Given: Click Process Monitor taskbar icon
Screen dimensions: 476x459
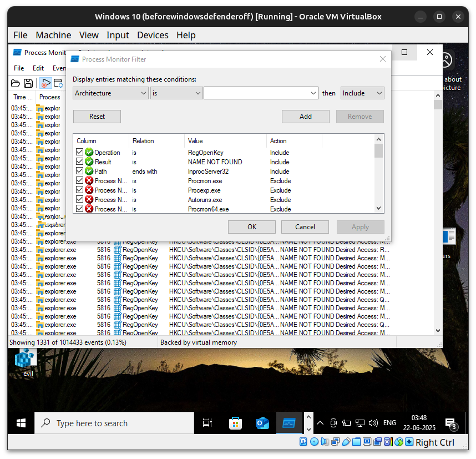Looking at the screenshot, I should 288,423.
